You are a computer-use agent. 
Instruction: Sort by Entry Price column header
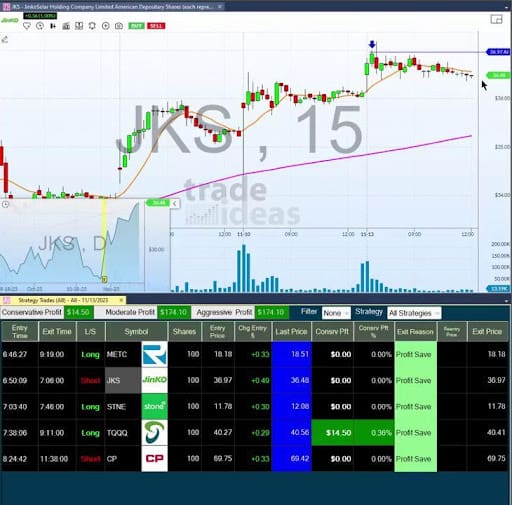tap(218, 332)
